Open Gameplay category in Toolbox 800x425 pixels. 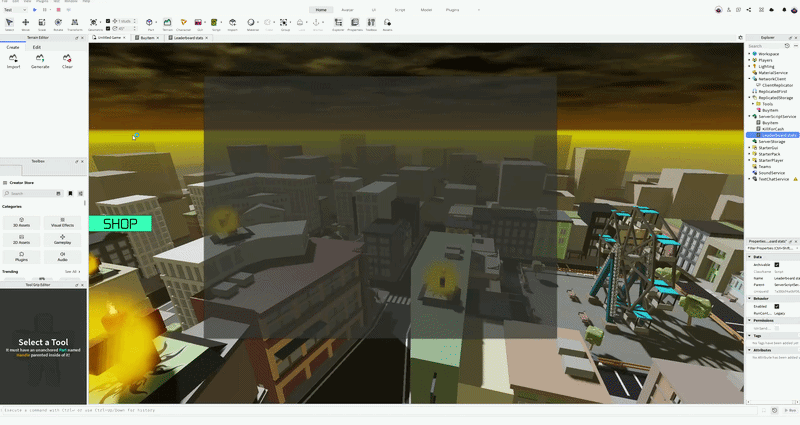point(62,239)
